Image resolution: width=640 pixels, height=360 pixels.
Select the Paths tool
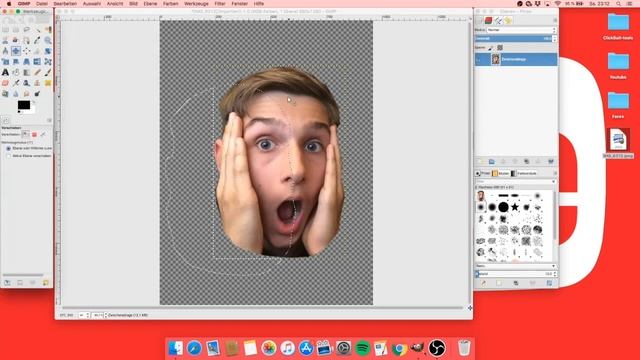[27, 40]
